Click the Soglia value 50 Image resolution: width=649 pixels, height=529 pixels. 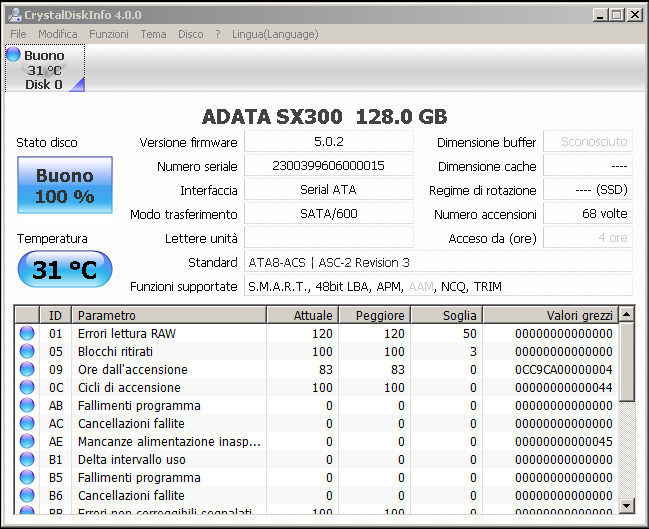[x=470, y=333]
